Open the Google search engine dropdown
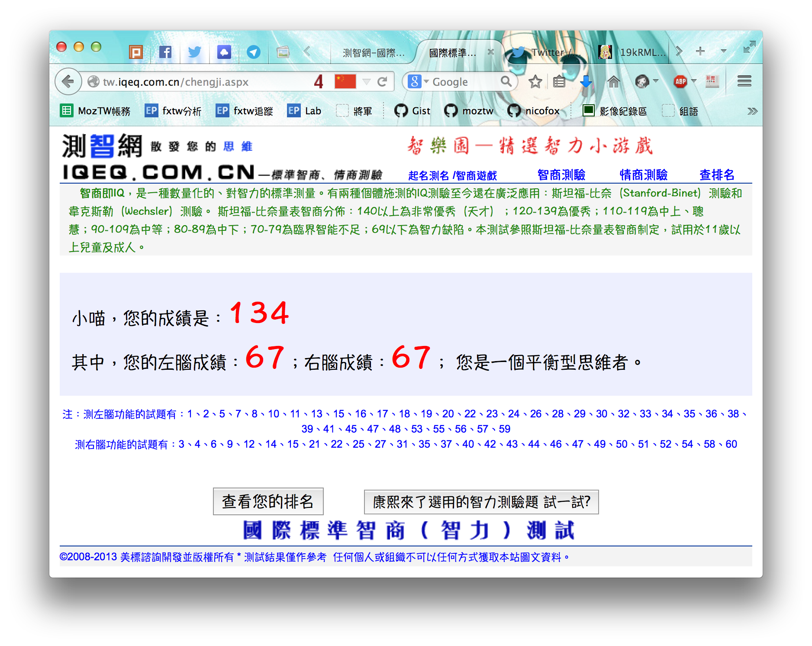Viewport: 812px width, 646px height. pyautogui.click(x=418, y=81)
